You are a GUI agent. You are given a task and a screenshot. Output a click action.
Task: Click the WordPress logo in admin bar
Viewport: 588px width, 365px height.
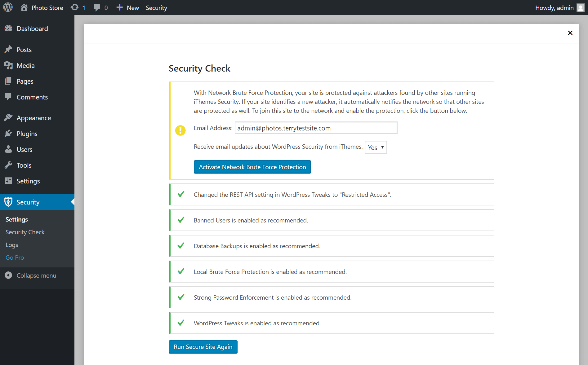pyautogui.click(x=8, y=7)
